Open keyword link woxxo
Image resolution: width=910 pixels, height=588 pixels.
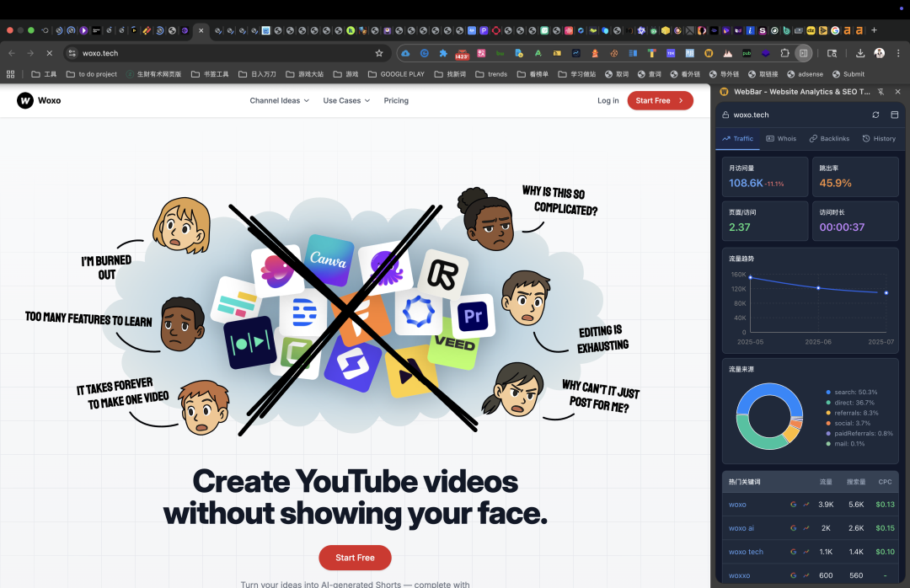point(740,576)
